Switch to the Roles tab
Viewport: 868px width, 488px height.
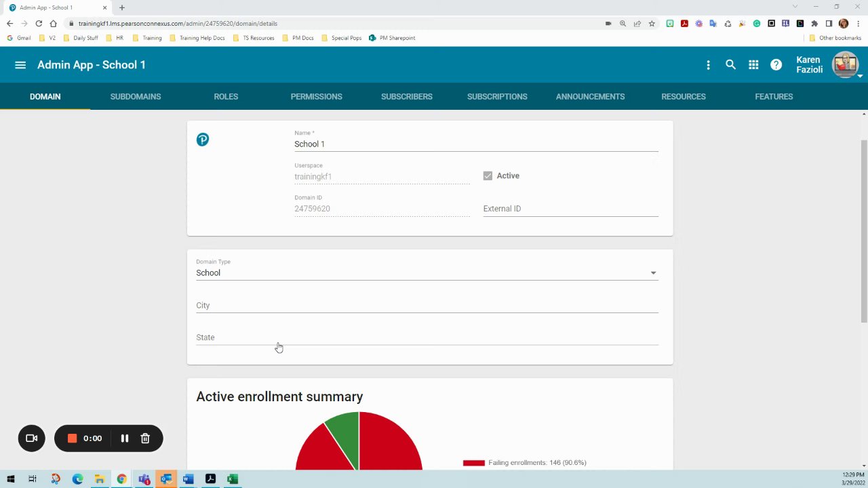point(226,96)
